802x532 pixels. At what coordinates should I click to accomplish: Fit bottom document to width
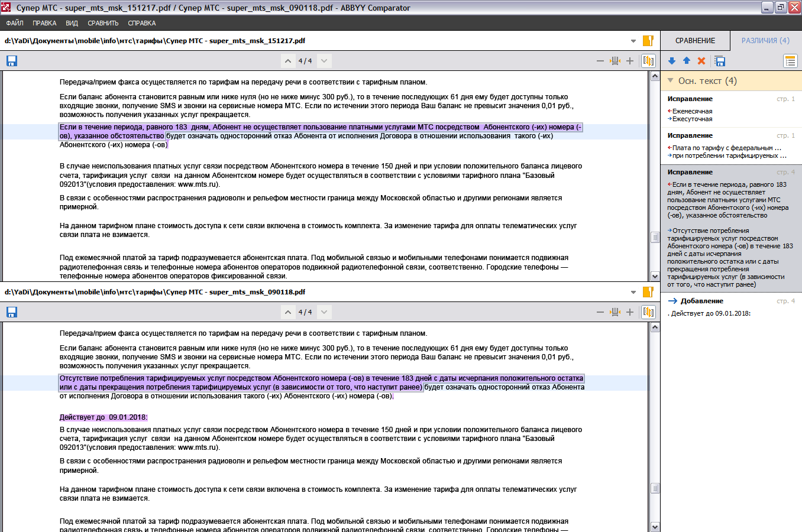click(x=615, y=312)
